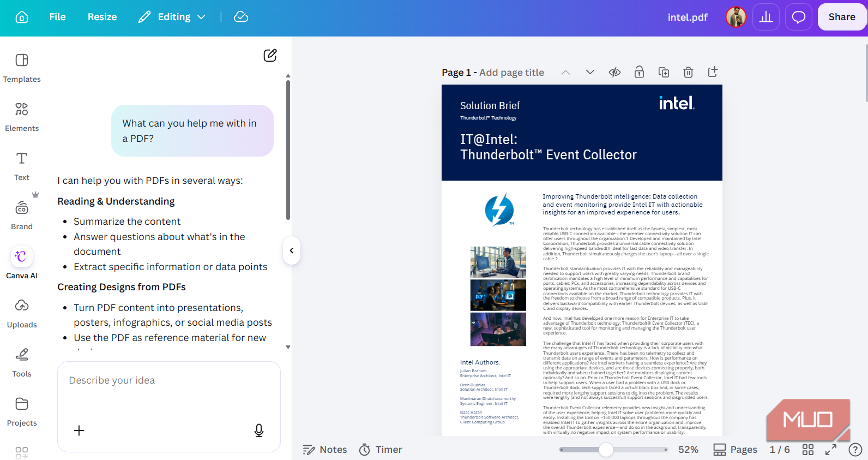Open the grid view icon

[x=808, y=450]
